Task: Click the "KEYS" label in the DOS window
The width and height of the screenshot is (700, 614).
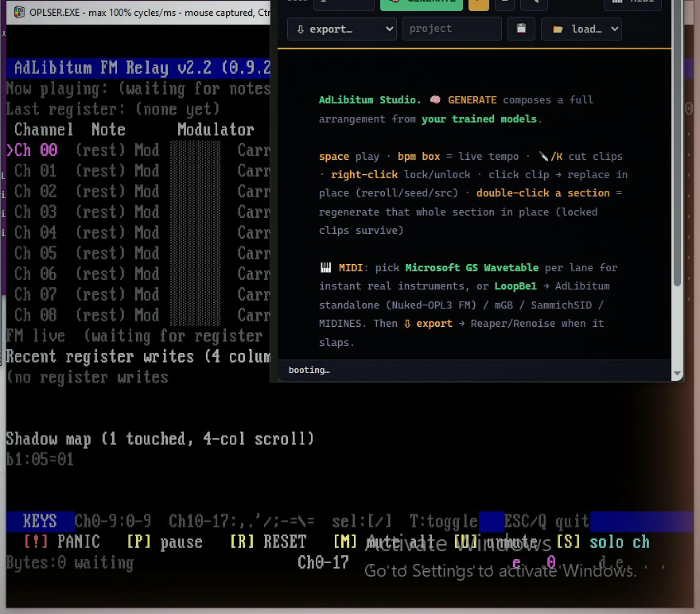Action: coord(40,521)
